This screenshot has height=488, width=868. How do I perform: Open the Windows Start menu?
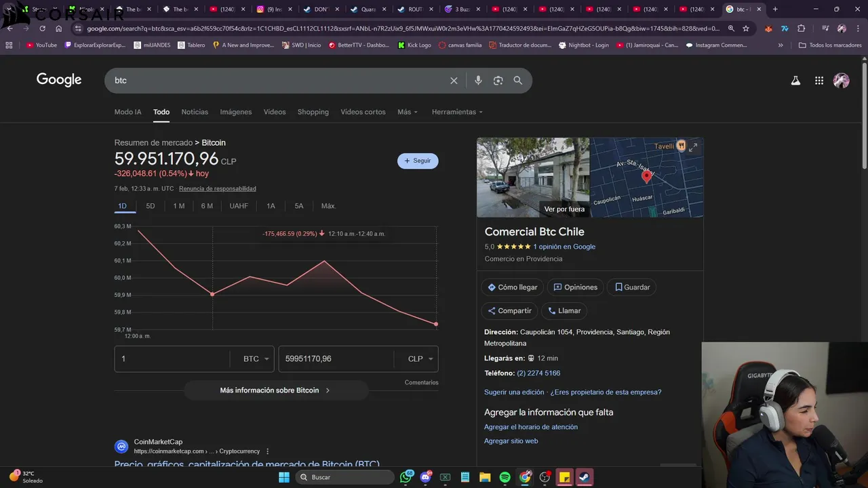coord(284,477)
